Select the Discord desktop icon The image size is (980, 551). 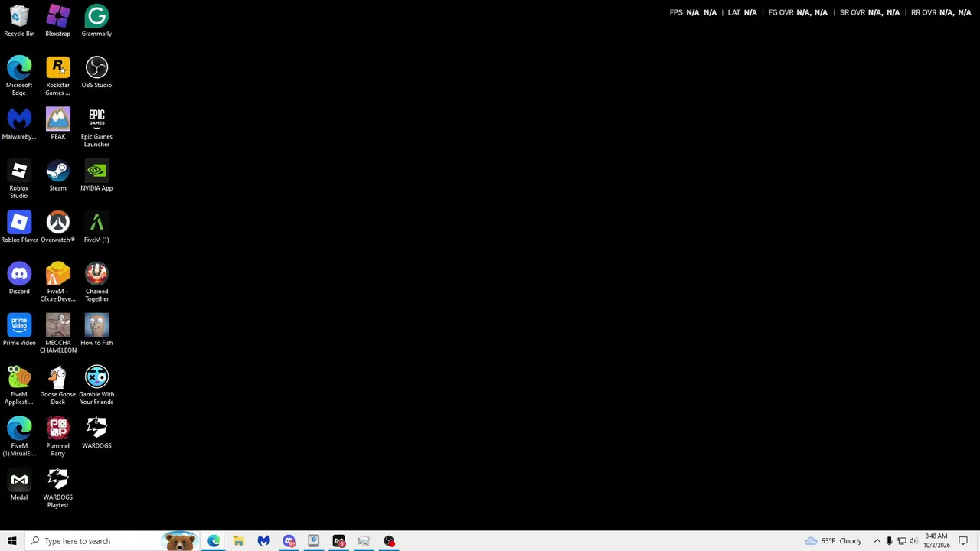pos(19,279)
